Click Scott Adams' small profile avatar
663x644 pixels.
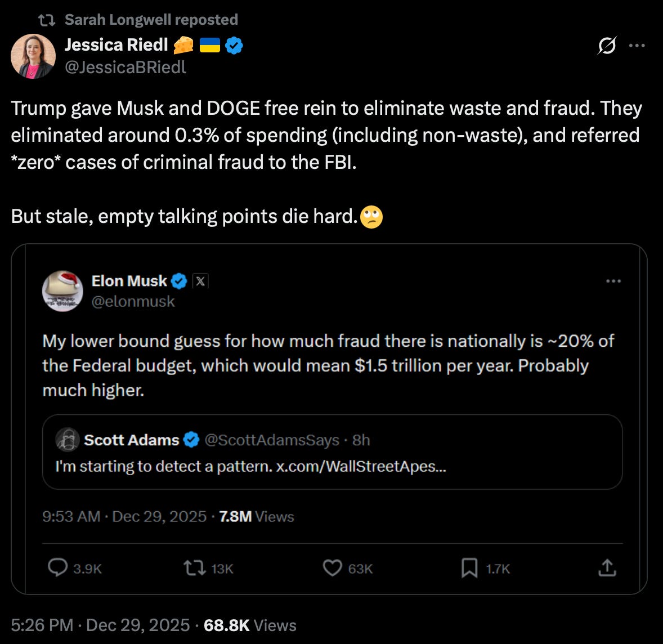pyautogui.click(x=68, y=440)
